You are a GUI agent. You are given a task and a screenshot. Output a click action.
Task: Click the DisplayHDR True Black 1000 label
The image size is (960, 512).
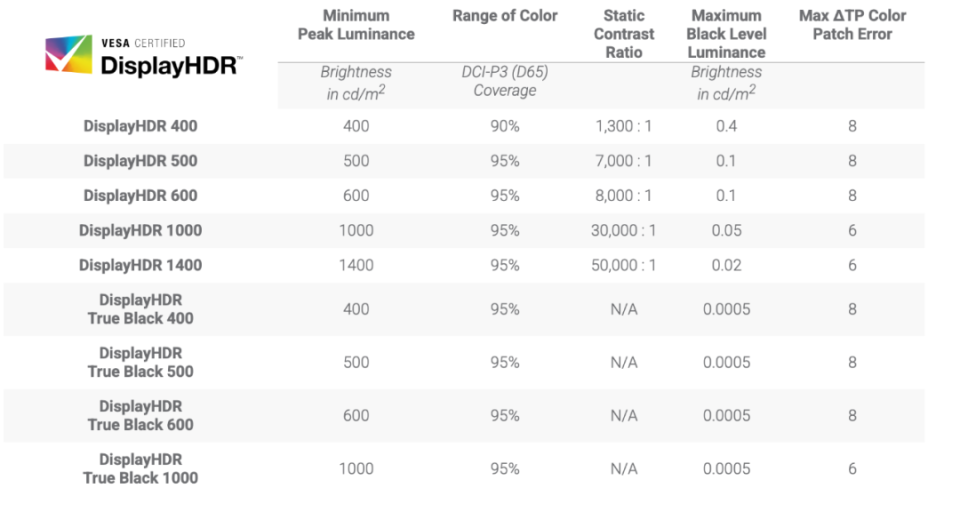click(140, 468)
